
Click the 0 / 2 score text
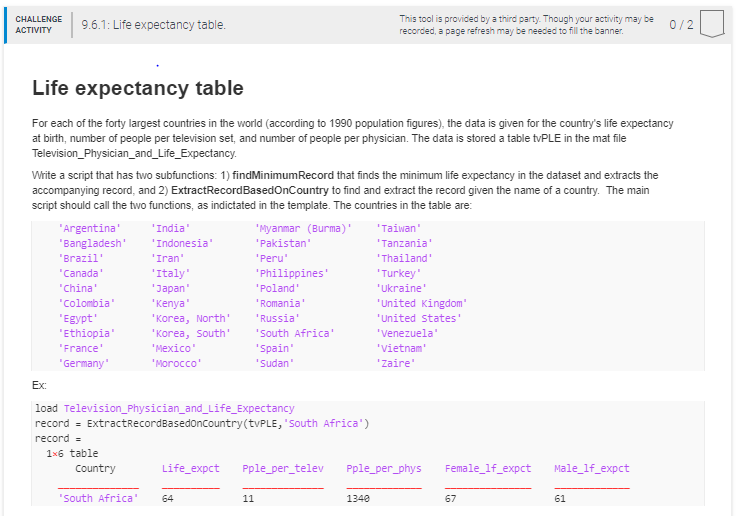[x=681, y=24]
